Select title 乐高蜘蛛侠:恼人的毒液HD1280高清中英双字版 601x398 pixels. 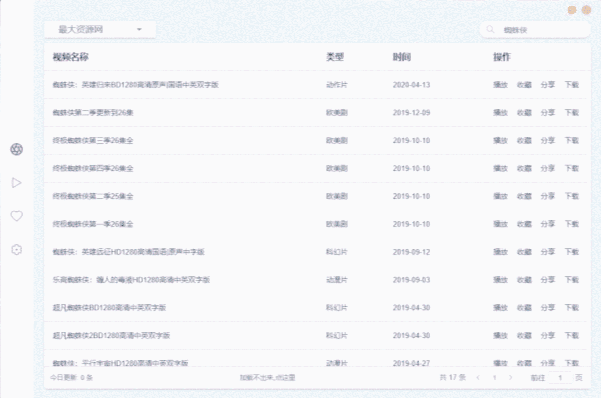(131, 280)
